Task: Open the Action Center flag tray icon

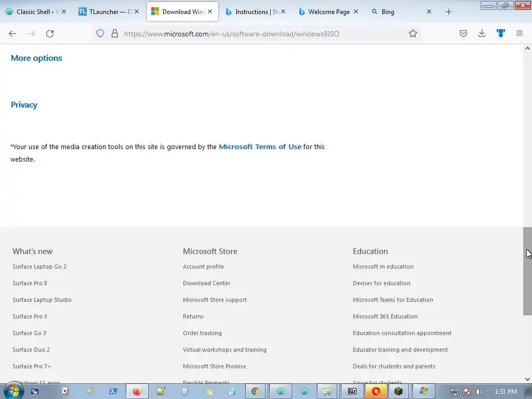Action: (x=467, y=392)
